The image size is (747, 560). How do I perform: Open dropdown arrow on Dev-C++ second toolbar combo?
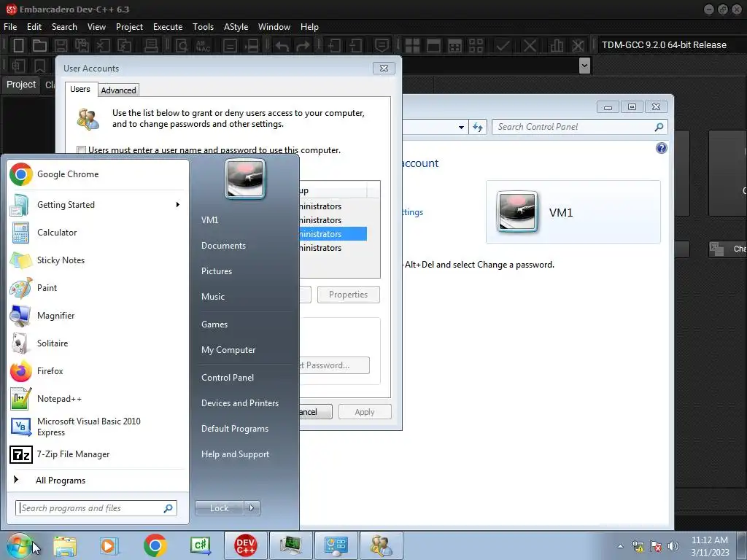[x=584, y=66]
